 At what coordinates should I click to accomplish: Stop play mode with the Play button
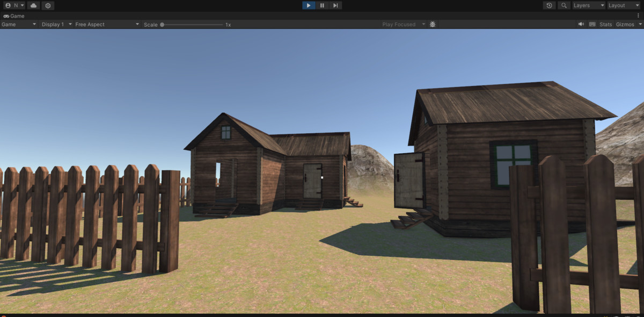[309, 5]
